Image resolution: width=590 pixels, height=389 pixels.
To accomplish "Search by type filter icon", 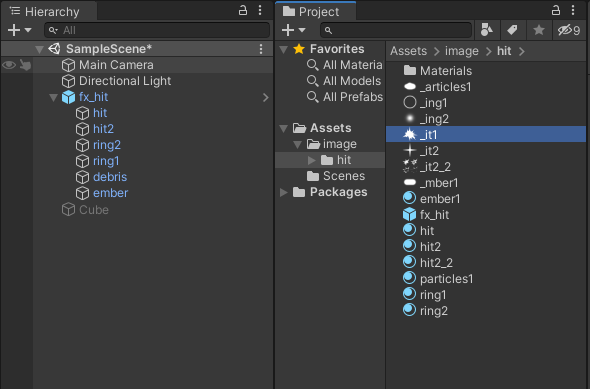I will (x=487, y=30).
